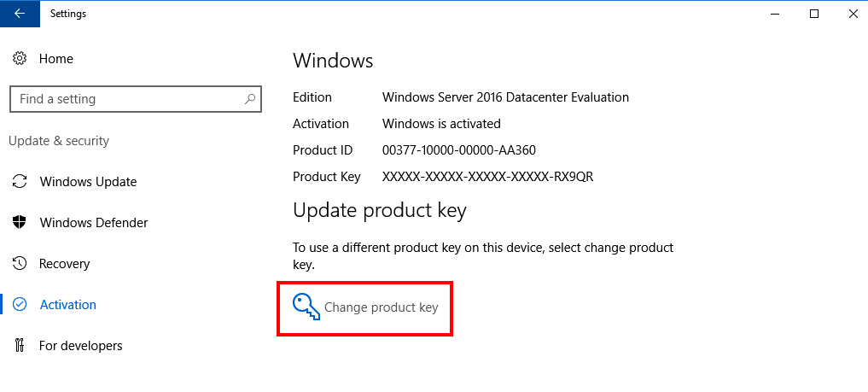Open the For developers page
This screenshot has width=868, height=392.
pos(81,346)
